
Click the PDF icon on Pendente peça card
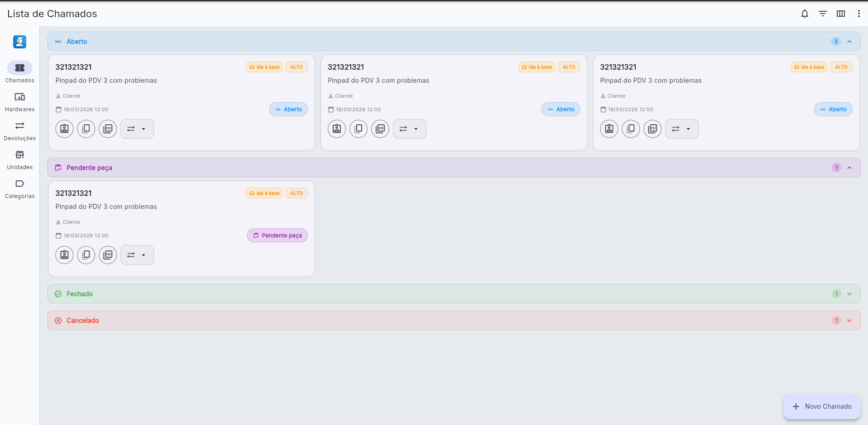click(x=108, y=255)
